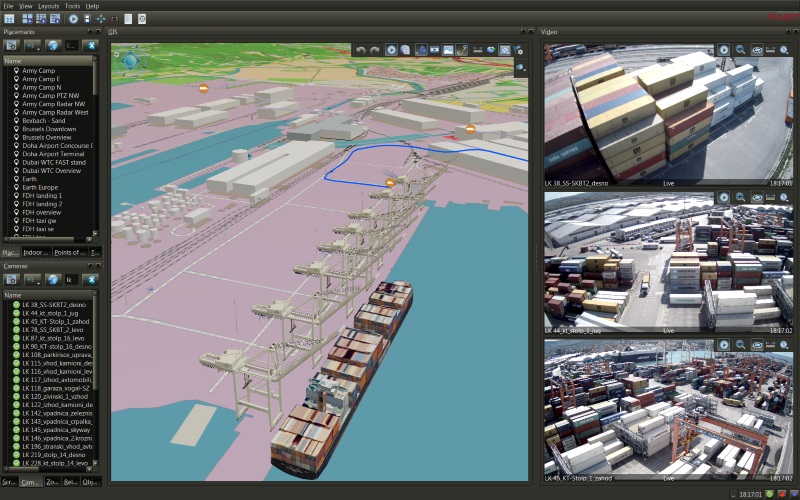Image resolution: width=800 pixels, height=500 pixels.
Task: Click magnifier icon on middle video feed
Action: (741, 198)
